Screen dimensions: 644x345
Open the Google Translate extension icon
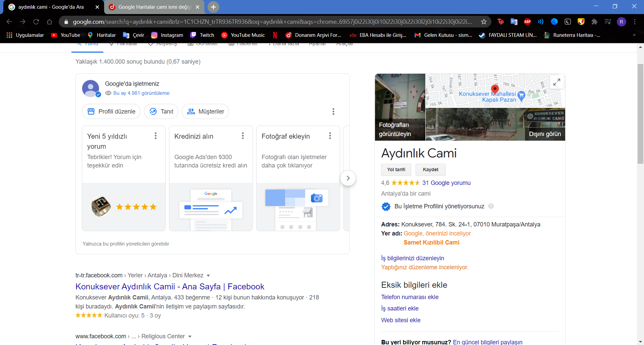pyautogui.click(x=514, y=22)
